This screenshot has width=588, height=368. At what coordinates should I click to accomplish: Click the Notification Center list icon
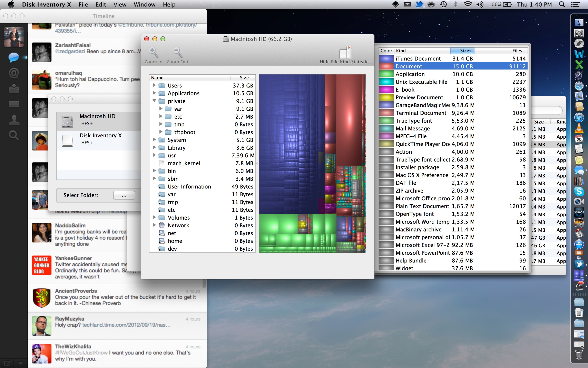tap(575, 4)
